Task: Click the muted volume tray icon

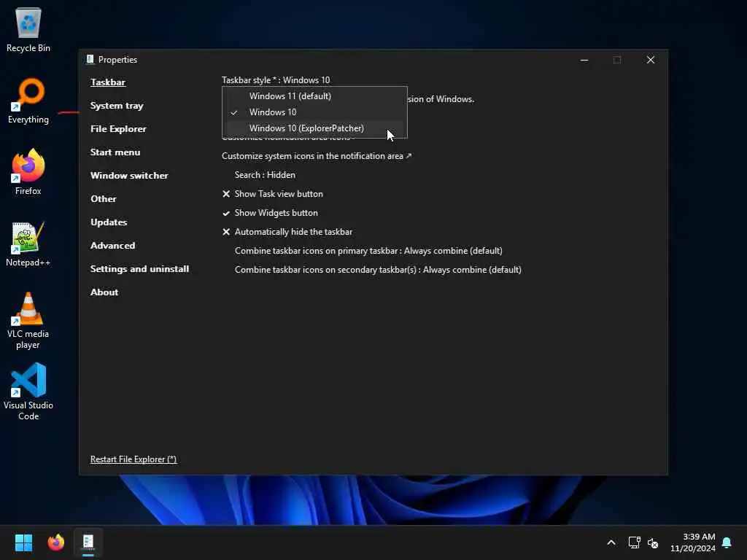Action: point(653,542)
